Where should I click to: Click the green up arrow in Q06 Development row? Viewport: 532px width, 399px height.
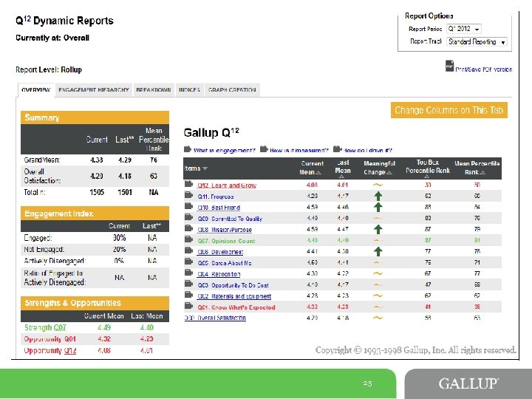click(x=378, y=251)
